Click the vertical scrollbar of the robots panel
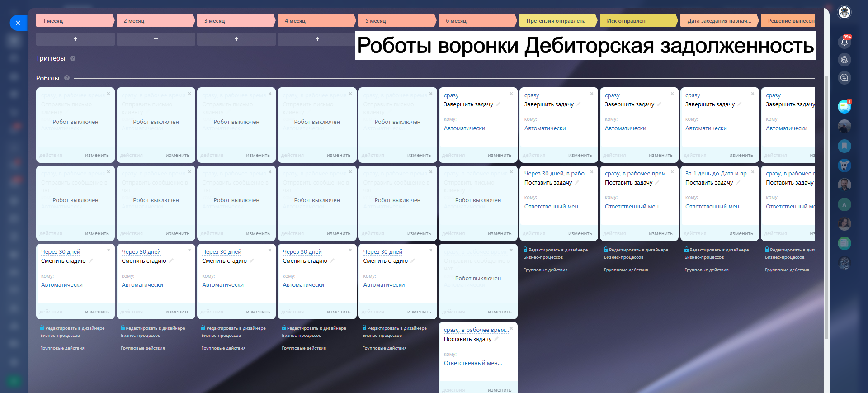868x393 pixels. (826, 207)
